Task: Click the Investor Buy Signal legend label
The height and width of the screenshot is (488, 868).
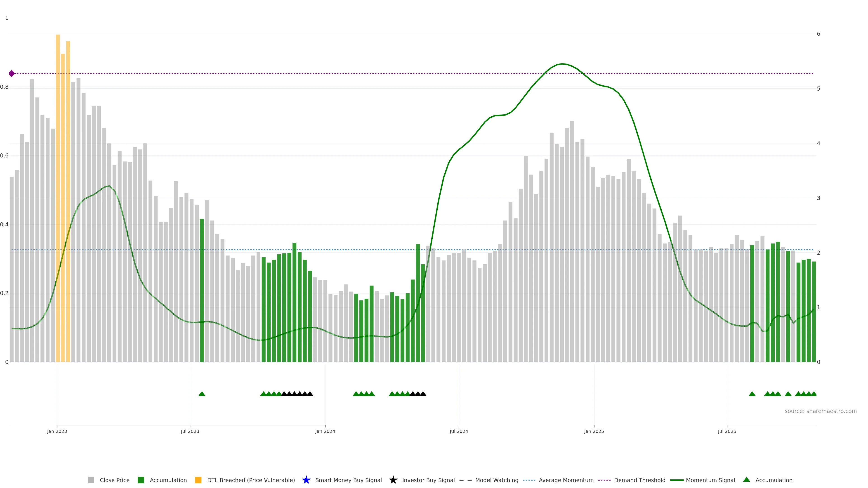Action: [x=428, y=480]
